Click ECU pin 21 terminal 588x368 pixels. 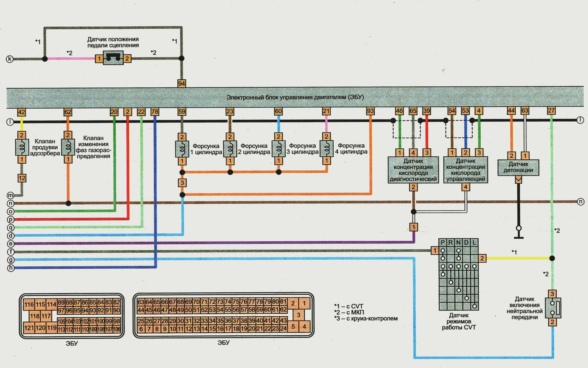point(326,111)
